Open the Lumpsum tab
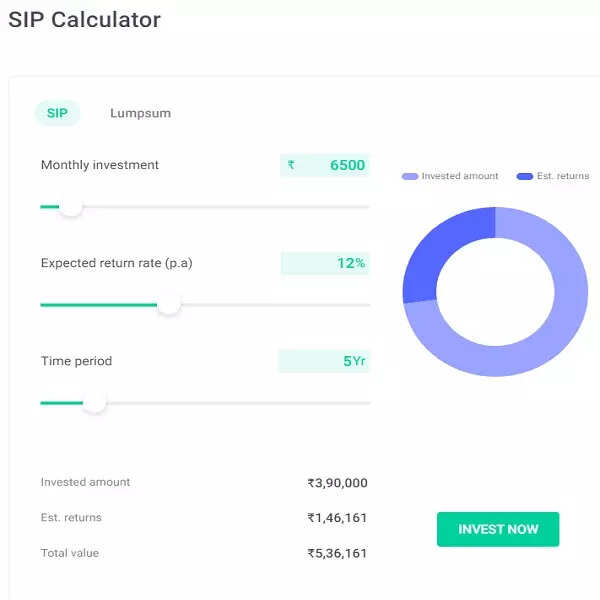The height and width of the screenshot is (600, 600). 140,113
